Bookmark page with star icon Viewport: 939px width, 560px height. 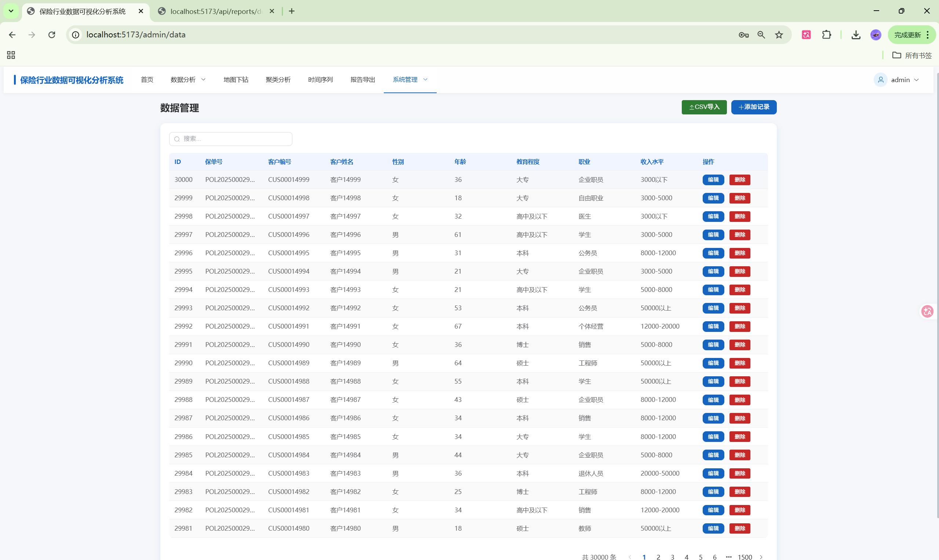(779, 35)
